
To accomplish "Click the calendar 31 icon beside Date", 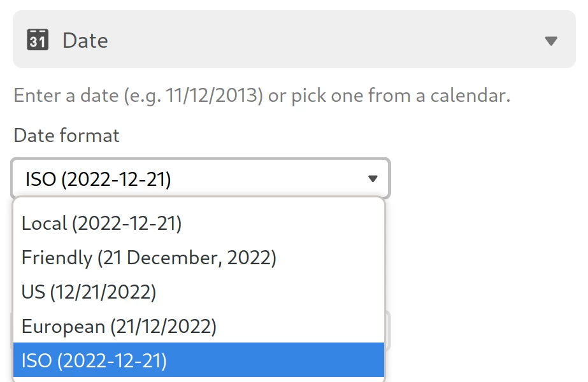I will 38,39.
